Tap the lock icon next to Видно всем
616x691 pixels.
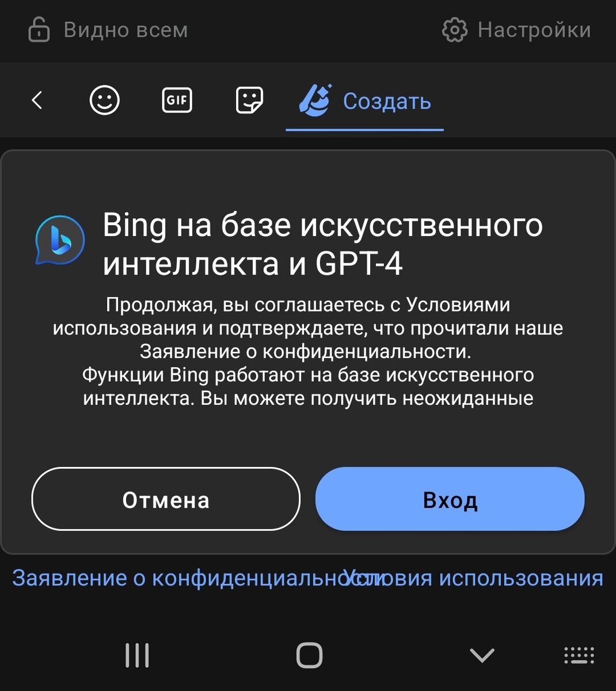point(39,30)
